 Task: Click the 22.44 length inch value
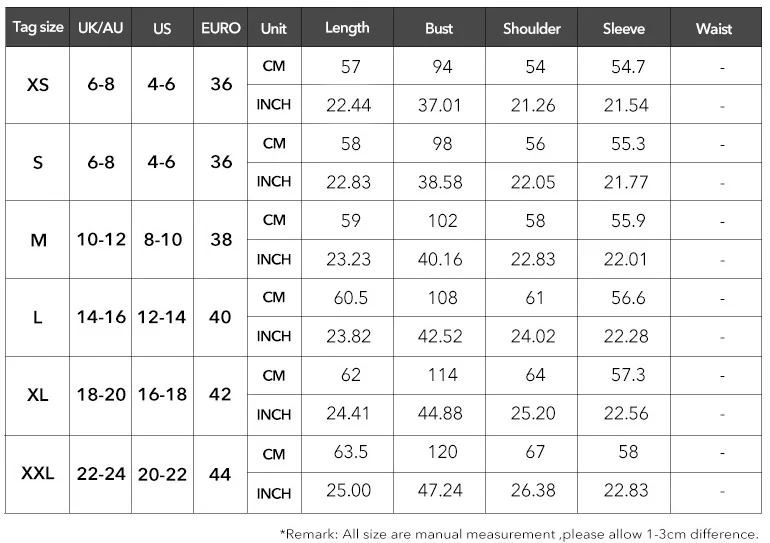(x=349, y=105)
